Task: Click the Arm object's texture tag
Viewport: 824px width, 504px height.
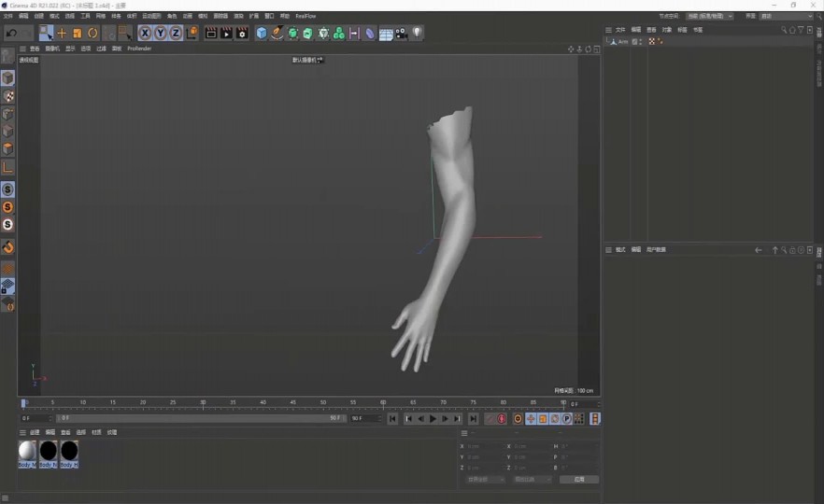Action: (652, 41)
